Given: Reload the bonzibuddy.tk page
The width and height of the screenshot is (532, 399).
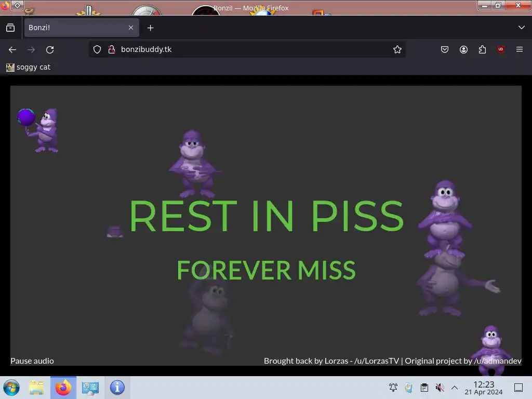Looking at the screenshot, I should pyautogui.click(x=50, y=49).
